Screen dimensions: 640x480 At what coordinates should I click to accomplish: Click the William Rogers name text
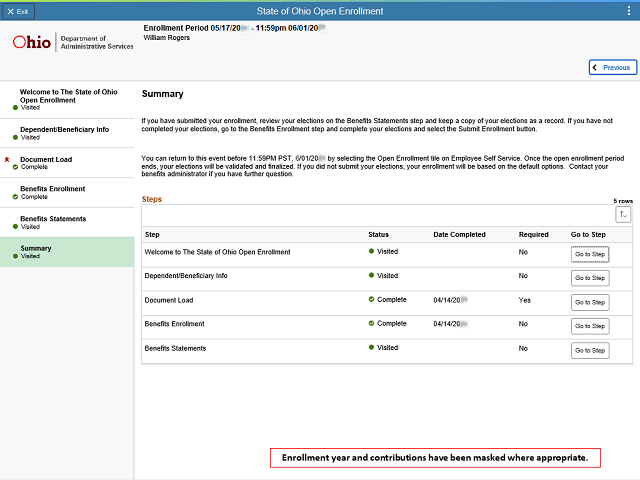pos(167,38)
